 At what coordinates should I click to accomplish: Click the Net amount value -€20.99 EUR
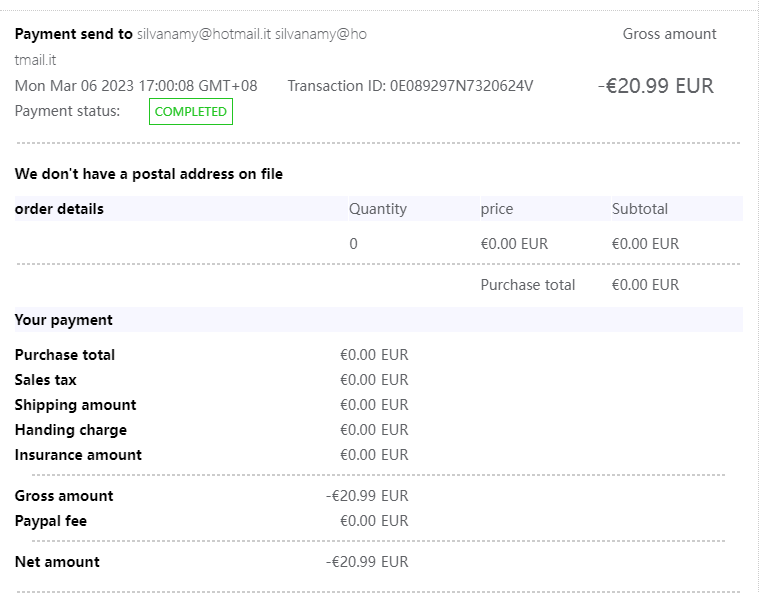tap(367, 562)
